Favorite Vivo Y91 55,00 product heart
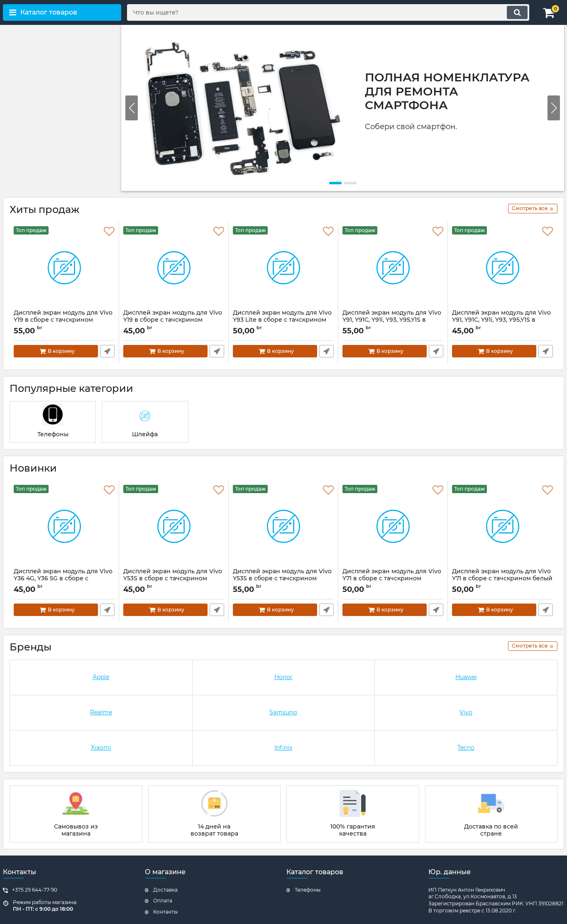The height and width of the screenshot is (924, 567). tap(438, 231)
